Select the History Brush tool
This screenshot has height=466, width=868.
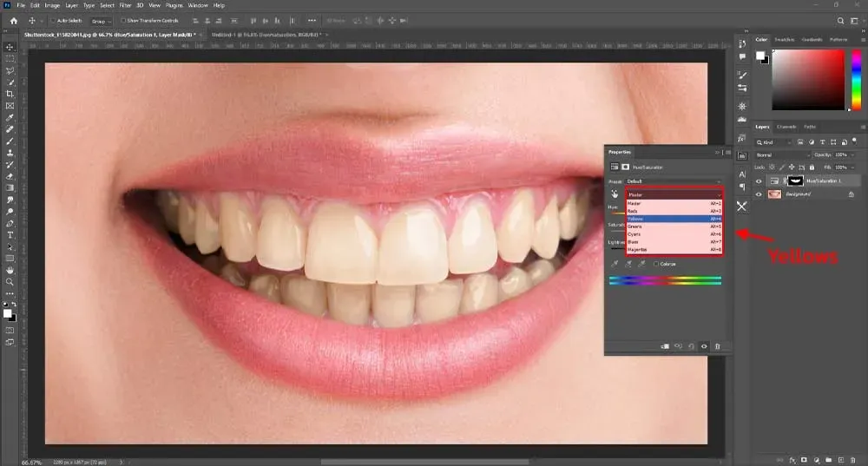point(10,164)
